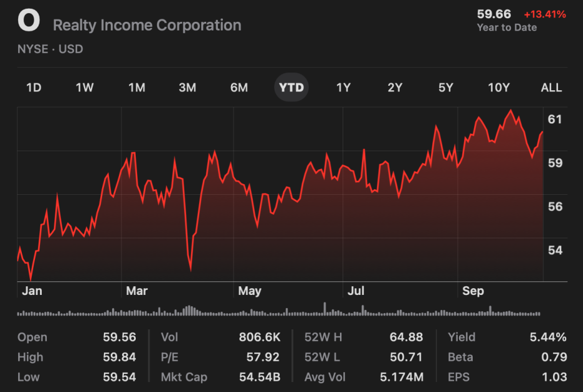
Task: Click the Beta value 0.79
Action: [554, 357]
